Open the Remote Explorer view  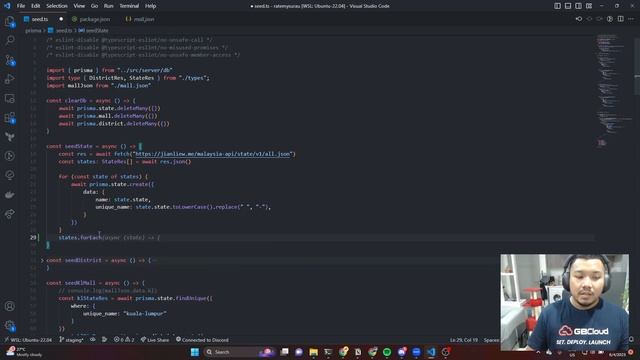click(x=10, y=98)
